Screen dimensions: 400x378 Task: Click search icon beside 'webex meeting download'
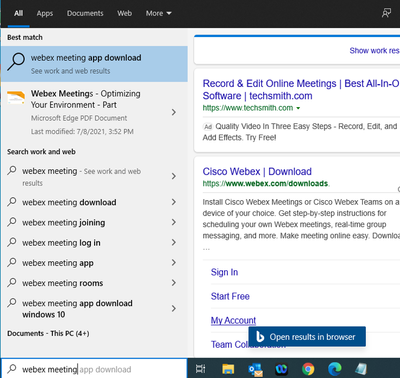point(12,202)
